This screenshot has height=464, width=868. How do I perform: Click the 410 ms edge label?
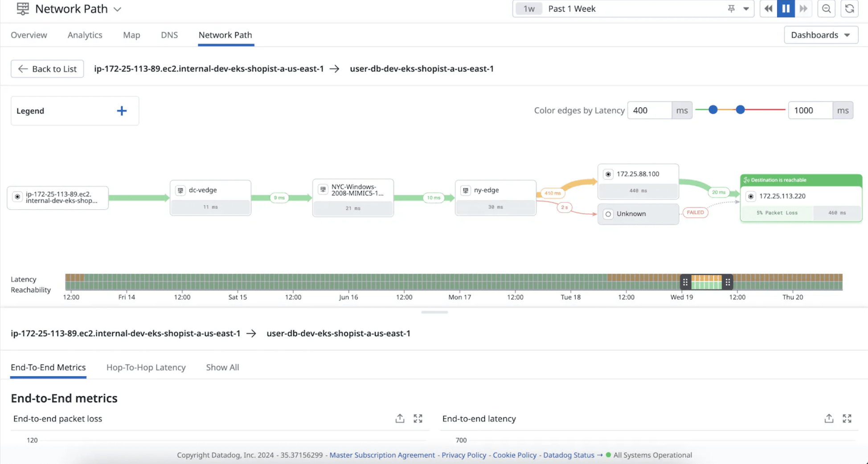553,193
